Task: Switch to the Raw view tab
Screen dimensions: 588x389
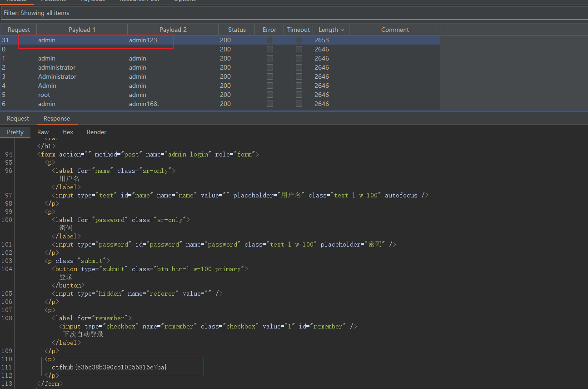Action: 43,132
